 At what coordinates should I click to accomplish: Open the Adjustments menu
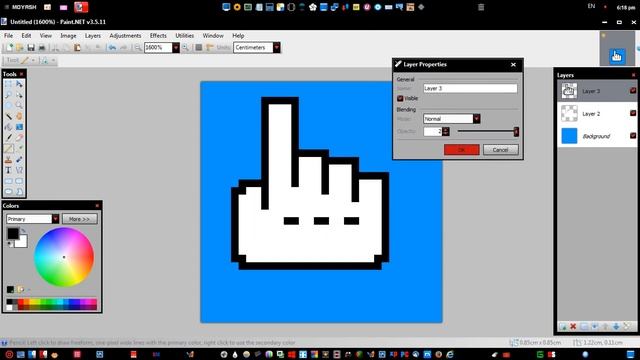[x=125, y=36]
